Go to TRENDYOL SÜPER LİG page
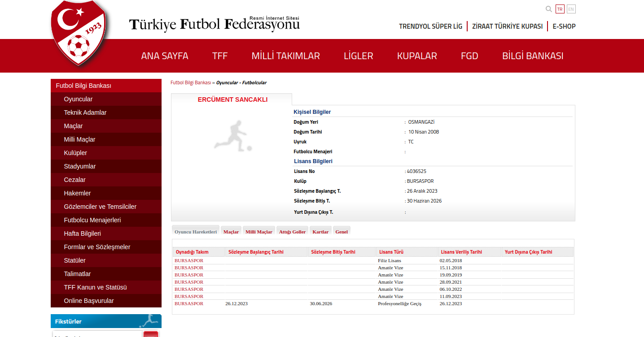The image size is (644, 337). point(430,26)
